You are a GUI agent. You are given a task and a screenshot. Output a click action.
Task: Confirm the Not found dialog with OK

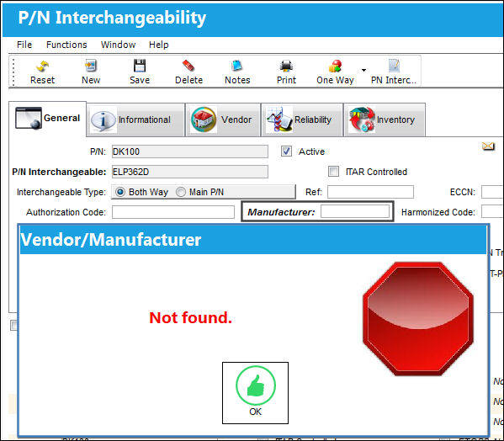pyautogui.click(x=255, y=393)
